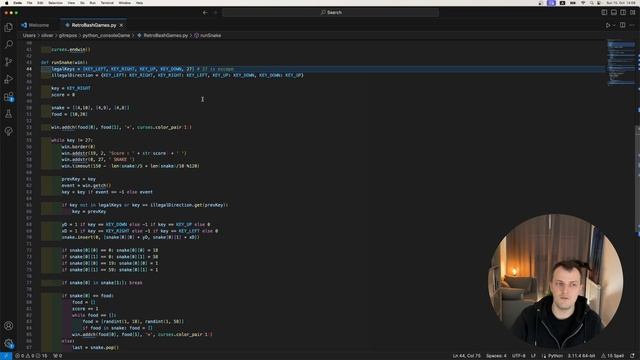Click the LF end-of-line indicator
Viewport: 640px width, 360px height.
pyautogui.click(x=533, y=356)
